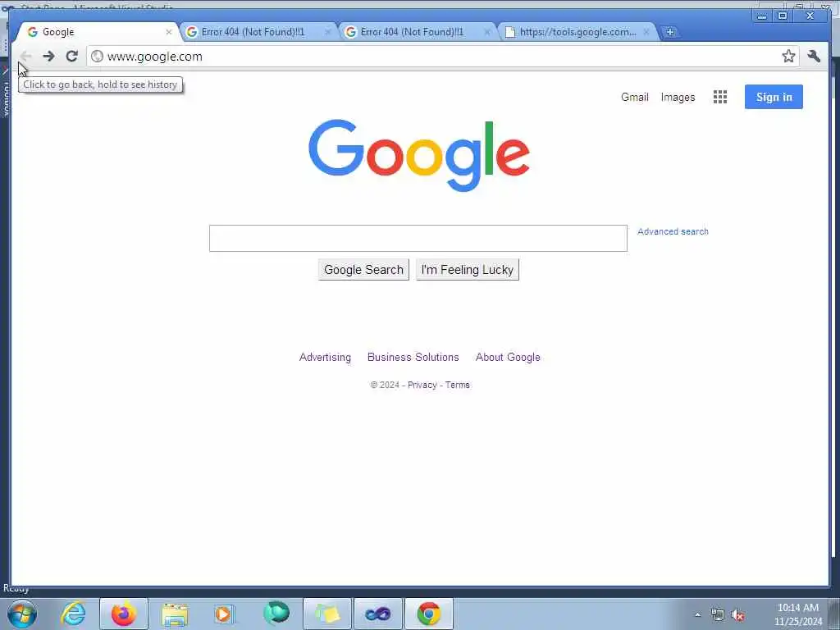Open the Chrome wrench settings menu
840x630 pixels.
(x=814, y=57)
